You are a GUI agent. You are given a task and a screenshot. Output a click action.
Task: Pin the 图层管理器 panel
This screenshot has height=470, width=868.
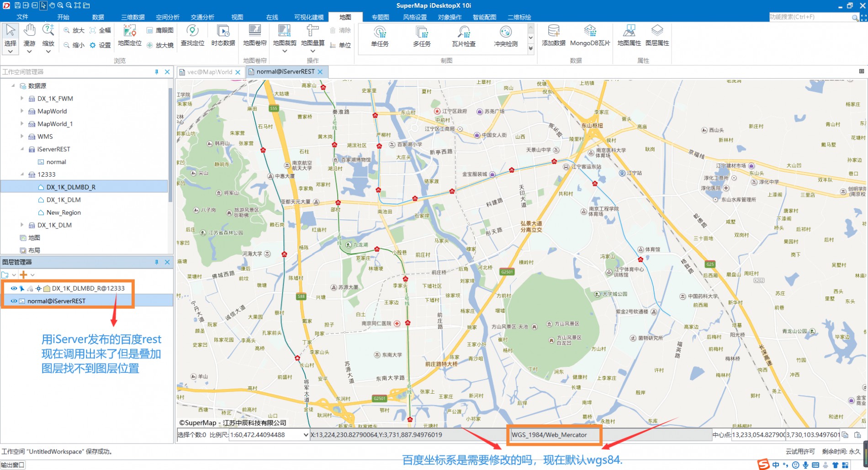(156, 262)
